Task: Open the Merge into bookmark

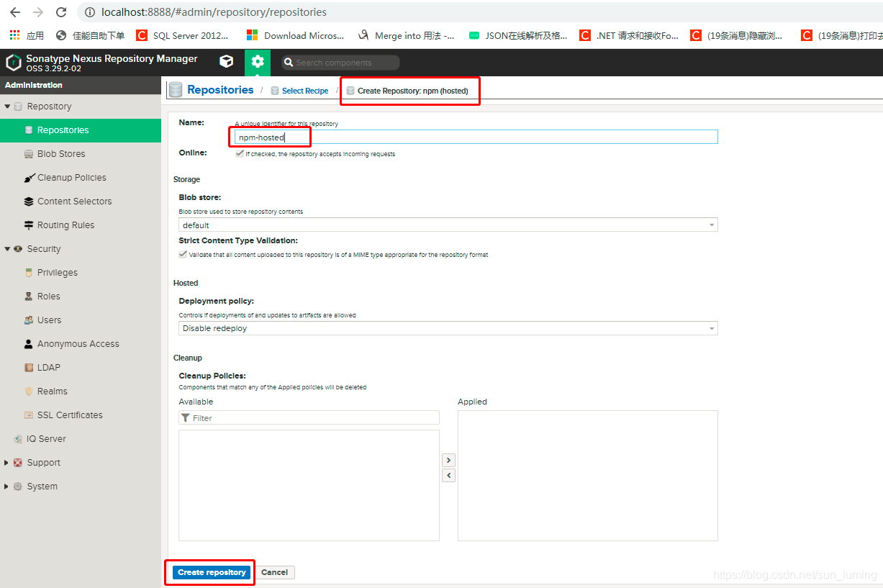Action: click(x=406, y=35)
